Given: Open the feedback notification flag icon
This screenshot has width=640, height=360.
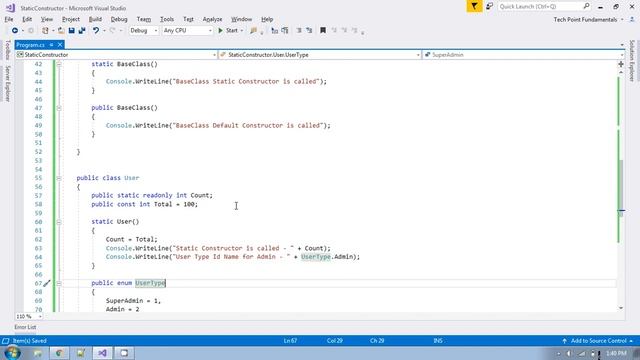Looking at the screenshot, I should pyautogui.click(x=474, y=7).
